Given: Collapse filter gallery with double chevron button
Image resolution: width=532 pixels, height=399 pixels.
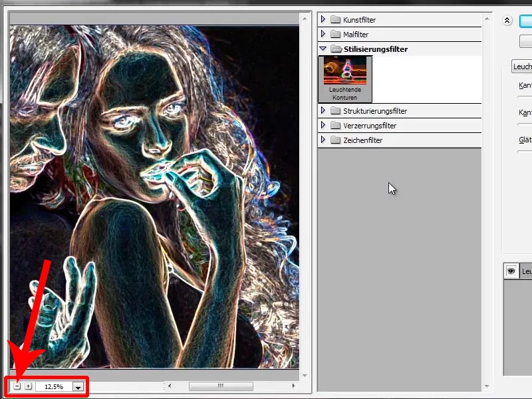Looking at the screenshot, I should click(507, 21).
